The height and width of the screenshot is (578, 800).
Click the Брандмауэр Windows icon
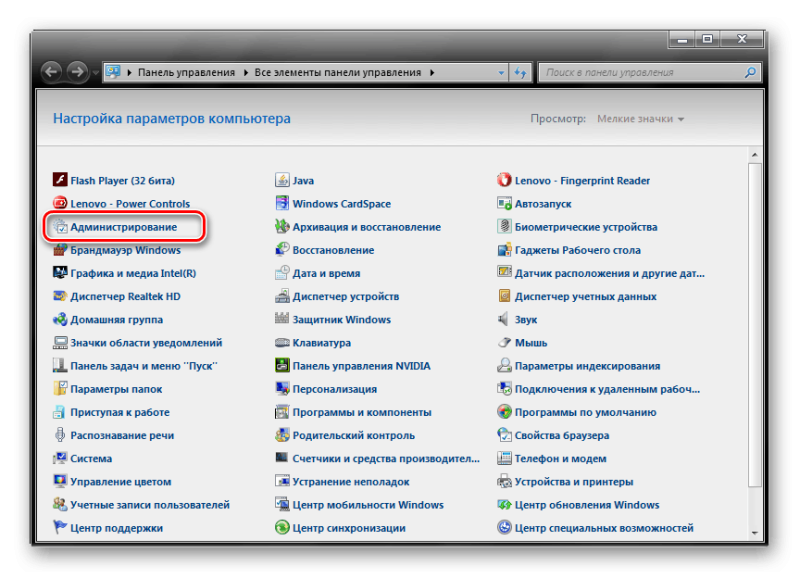(x=61, y=250)
